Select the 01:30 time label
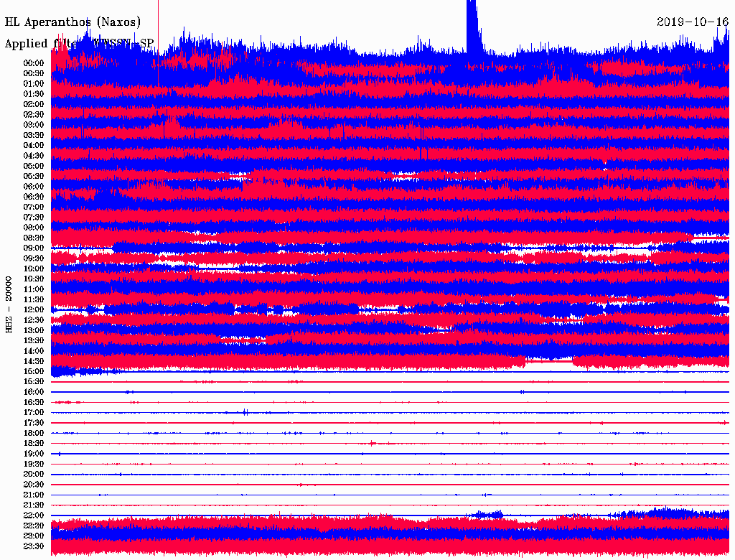 pos(34,94)
